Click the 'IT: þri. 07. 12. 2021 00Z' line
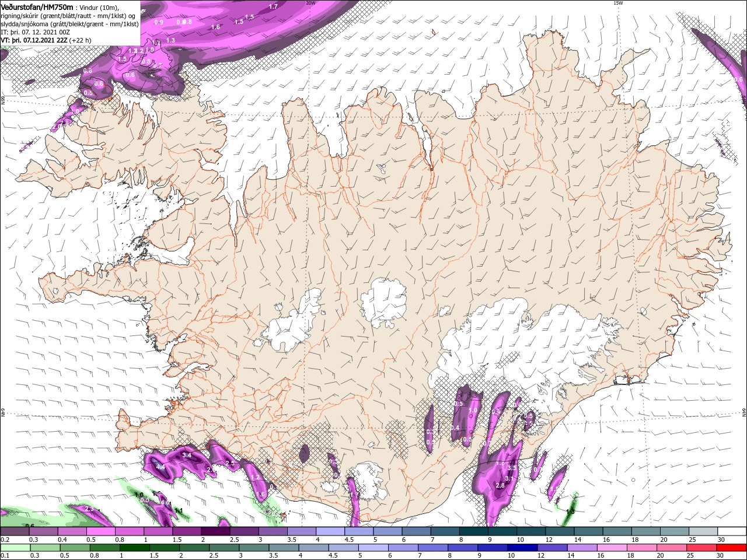The height and width of the screenshot is (560, 747). (36, 32)
